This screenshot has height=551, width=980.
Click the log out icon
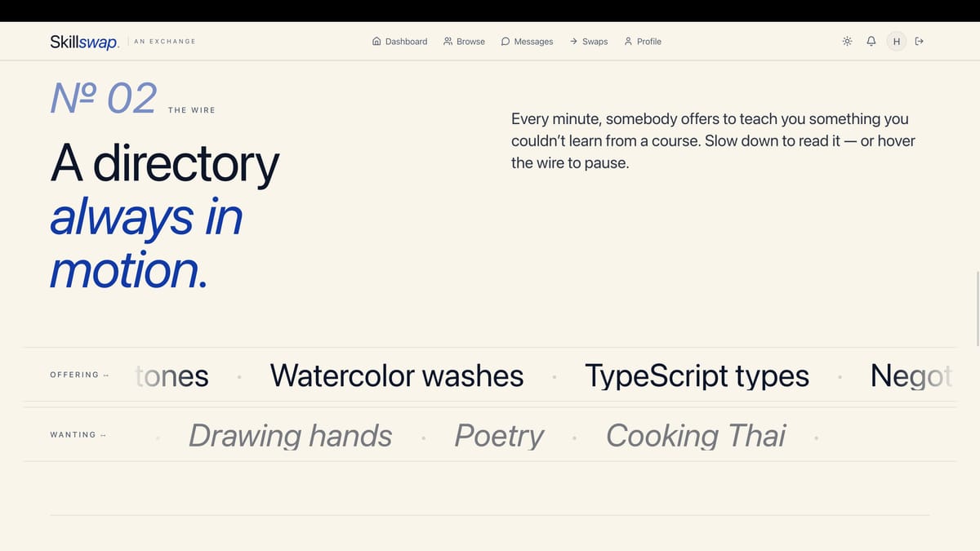click(920, 42)
